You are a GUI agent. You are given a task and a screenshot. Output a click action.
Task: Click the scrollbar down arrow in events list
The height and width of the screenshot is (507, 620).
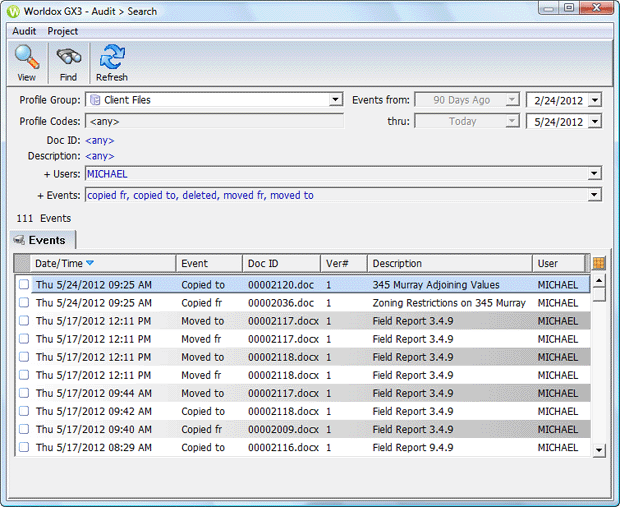coord(599,450)
